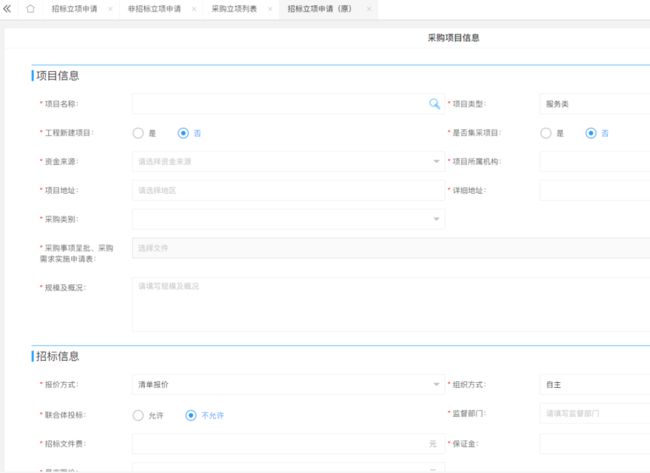The height and width of the screenshot is (473, 650).
Task: Select 否 for 工程新建项目
Action: (x=183, y=133)
